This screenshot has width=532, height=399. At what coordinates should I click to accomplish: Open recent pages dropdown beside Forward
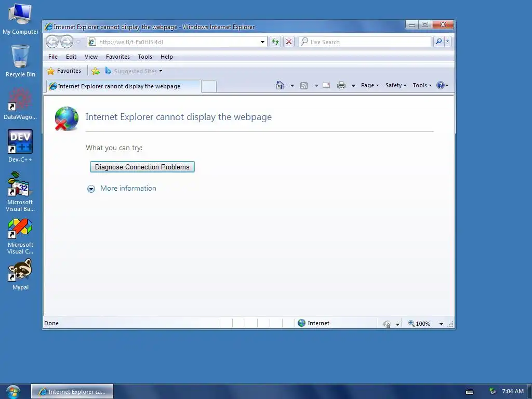coord(78,42)
